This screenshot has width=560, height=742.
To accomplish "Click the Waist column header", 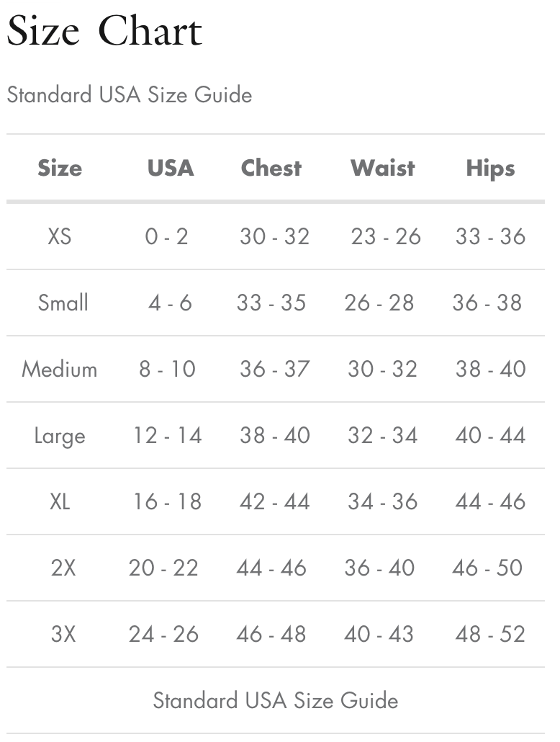I will tap(382, 168).
